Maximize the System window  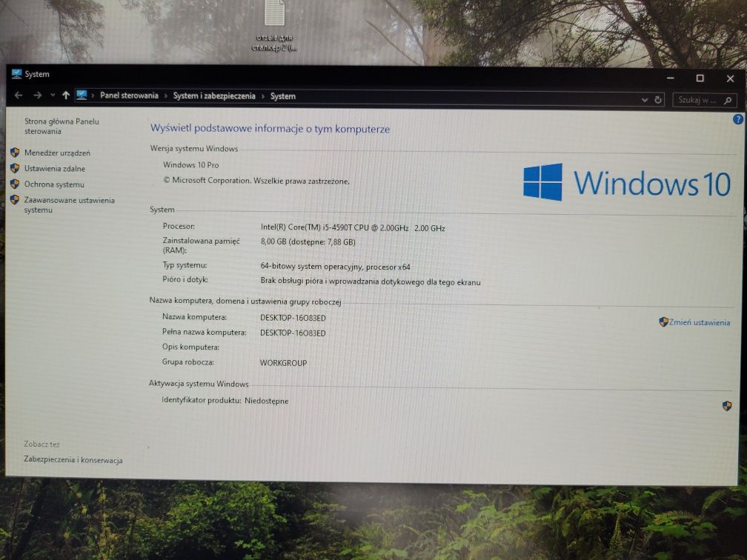pos(700,78)
